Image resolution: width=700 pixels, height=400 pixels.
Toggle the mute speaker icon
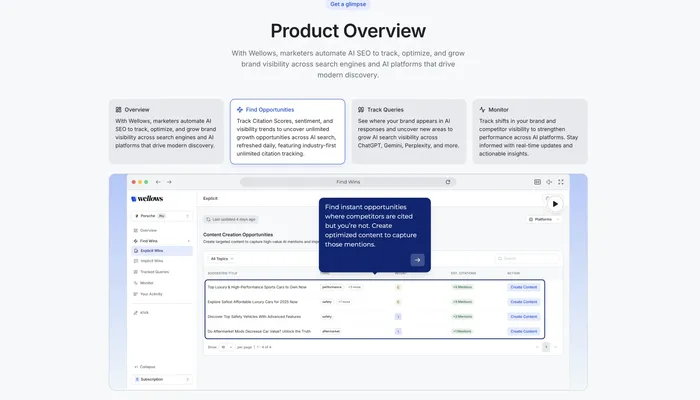click(550, 182)
